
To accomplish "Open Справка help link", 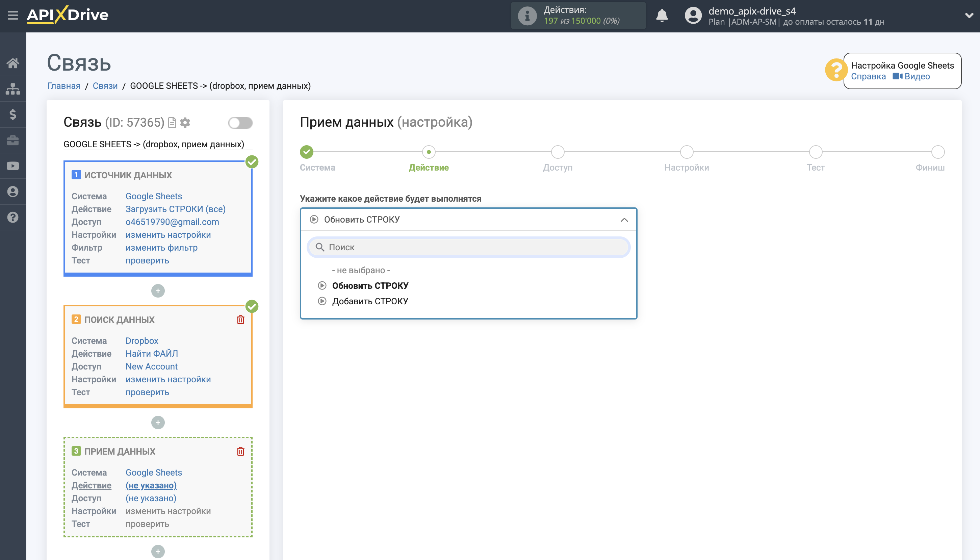I will coord(869,77).
